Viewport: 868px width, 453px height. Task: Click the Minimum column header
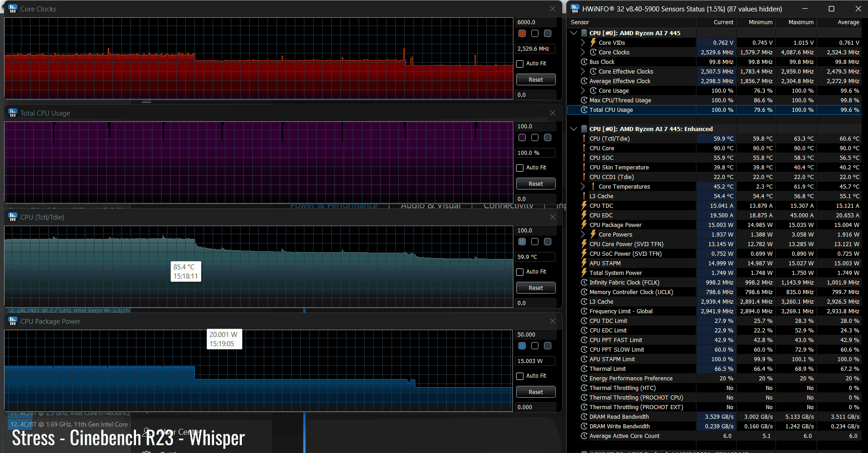pos(755,22)
